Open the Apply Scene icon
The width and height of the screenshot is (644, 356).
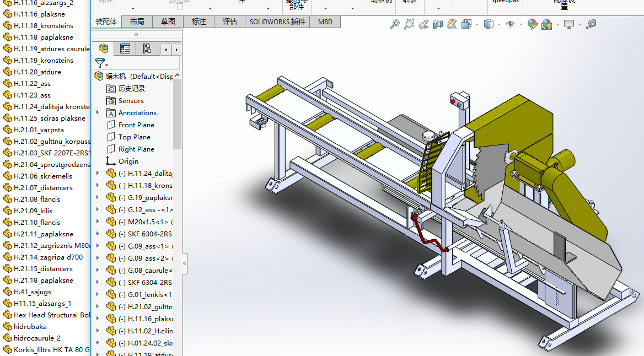click(x=546, y=24)
